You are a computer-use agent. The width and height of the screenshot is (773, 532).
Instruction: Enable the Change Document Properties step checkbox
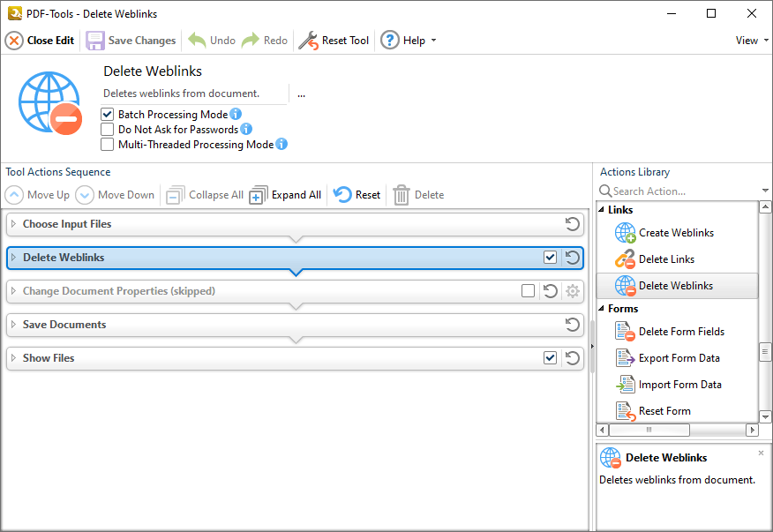pos(528,291)
